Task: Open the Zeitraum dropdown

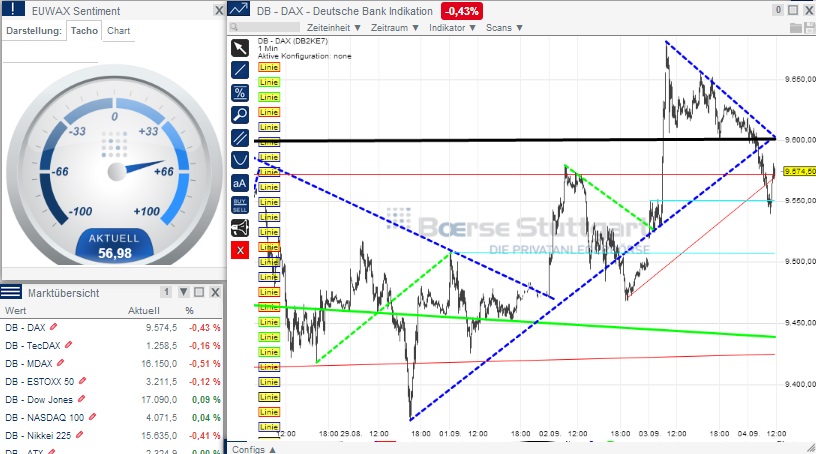Action: point(394,28)
